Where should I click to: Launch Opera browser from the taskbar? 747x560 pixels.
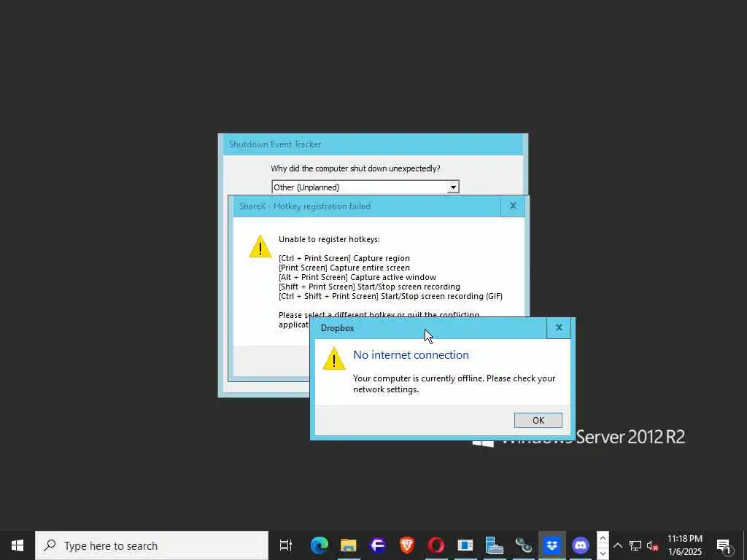(x=436, y=545)
